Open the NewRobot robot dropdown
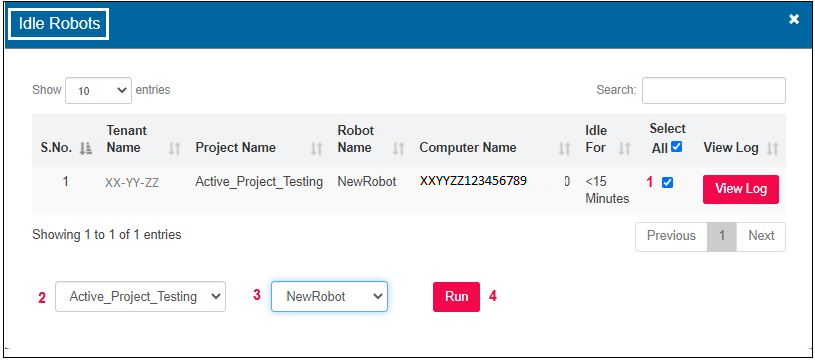This screenshot has width=815, height=361. (330, 297)
